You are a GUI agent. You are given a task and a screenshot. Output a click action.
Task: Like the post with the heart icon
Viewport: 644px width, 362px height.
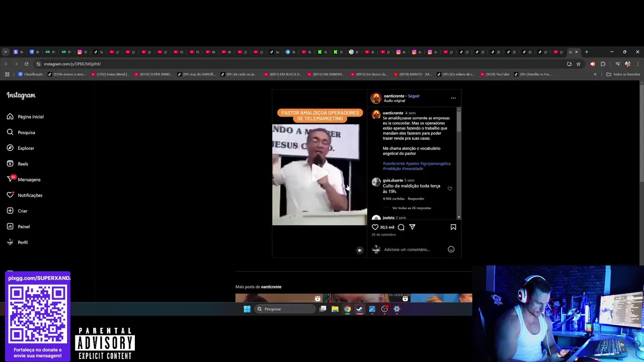point(375,227)
